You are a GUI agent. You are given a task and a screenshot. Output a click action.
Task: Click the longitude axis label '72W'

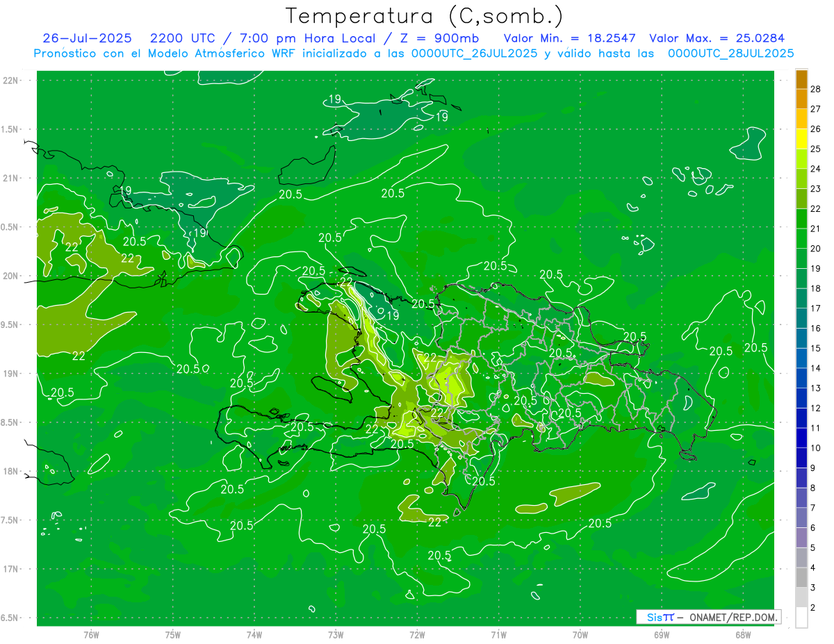click(417, 634)
